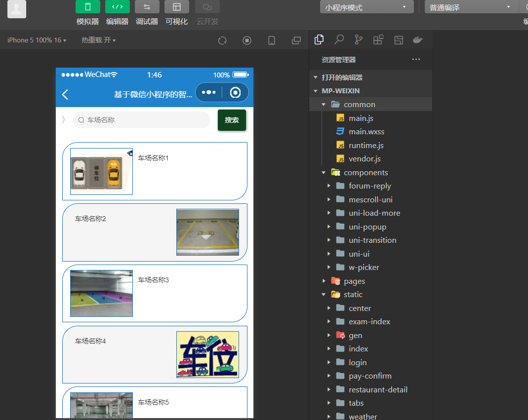Expand the mescroll-uni folder

pyautogui.click(x=370, y=199)
